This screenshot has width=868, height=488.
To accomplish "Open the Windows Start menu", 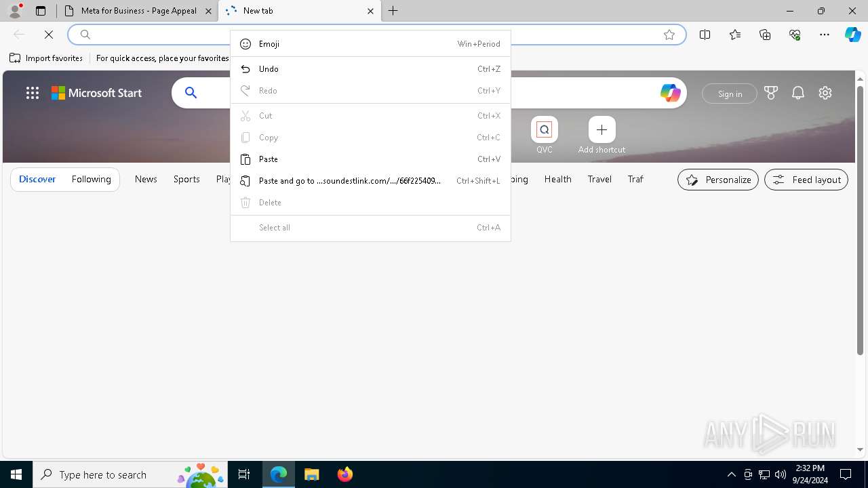I will (16, 474).
